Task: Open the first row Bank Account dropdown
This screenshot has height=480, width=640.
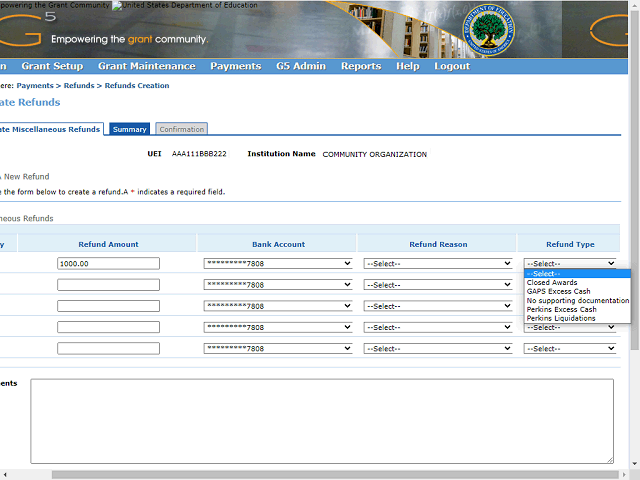Action: pyautogui.click(x=278, y=264)
